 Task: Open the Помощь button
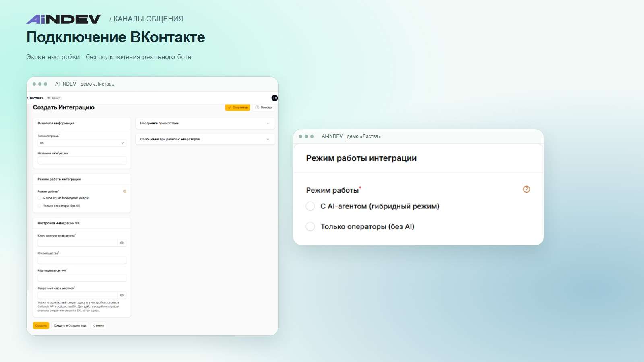[x=264, y=107]
